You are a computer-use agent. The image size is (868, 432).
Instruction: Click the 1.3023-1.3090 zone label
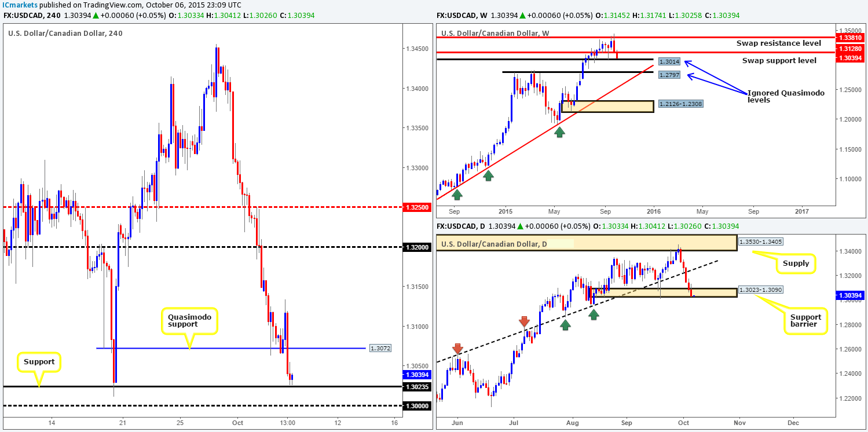click(x=762, y=290)
